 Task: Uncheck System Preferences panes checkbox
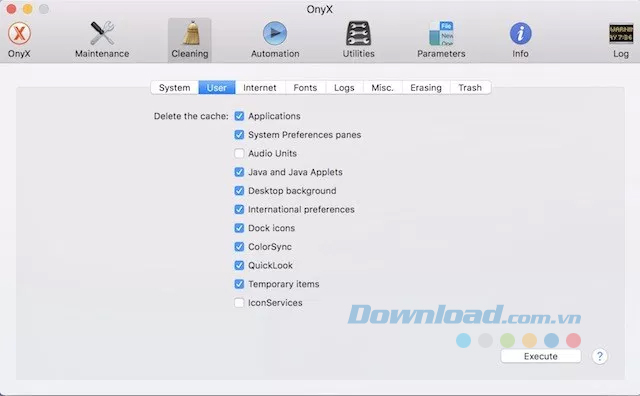click(x=239, y=135)
